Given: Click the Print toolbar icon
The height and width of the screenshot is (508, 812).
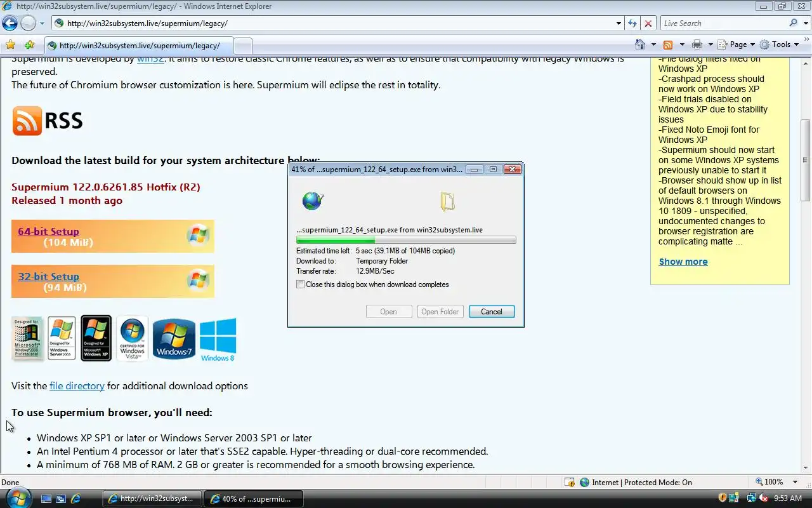Looking at the screenshot, I should click(x=697, y=44).
